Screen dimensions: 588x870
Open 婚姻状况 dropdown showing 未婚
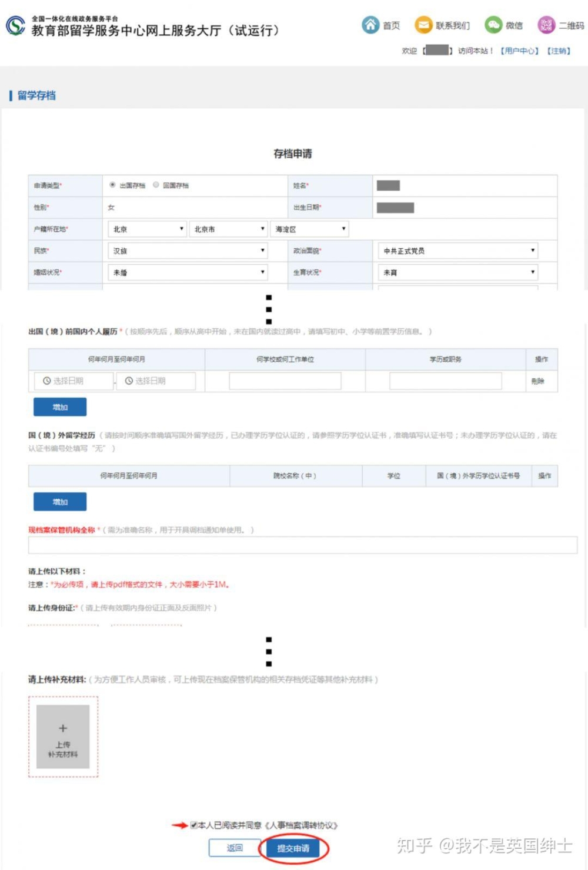[188, 272]
